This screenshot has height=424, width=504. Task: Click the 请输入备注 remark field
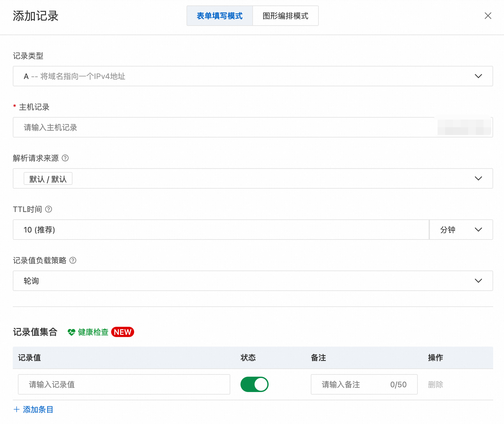tap(364, 384)
